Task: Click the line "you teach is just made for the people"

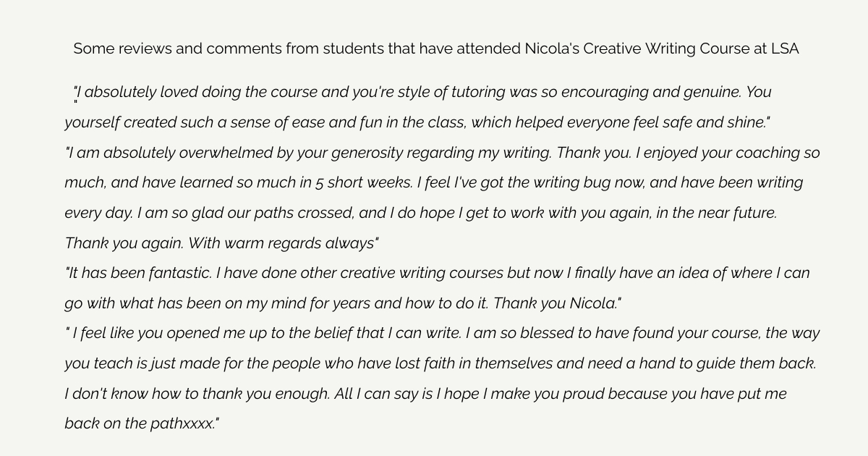Action: (441, 364)
